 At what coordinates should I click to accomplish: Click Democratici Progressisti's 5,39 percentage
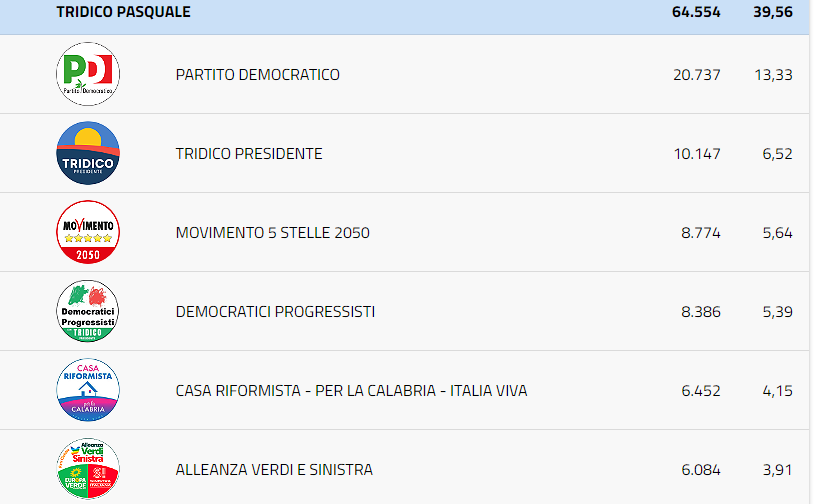click(777, 312)
